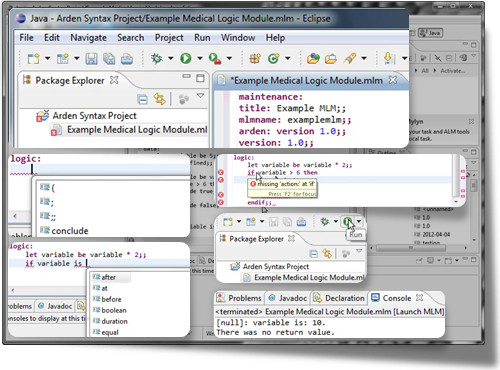This screenshot has height=370, width=500.
Task: Close the Console view with its X
Action: (419, 297)
